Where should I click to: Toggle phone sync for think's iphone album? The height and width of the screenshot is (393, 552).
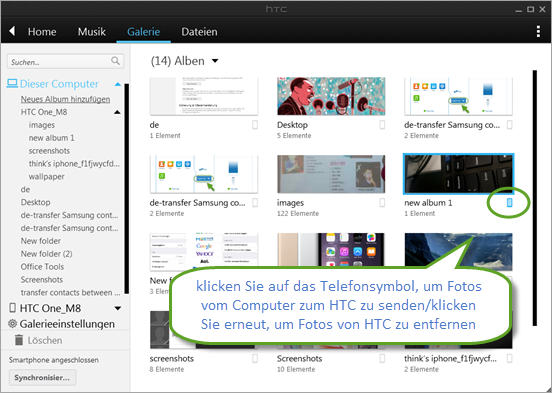[x=509, y=358]
